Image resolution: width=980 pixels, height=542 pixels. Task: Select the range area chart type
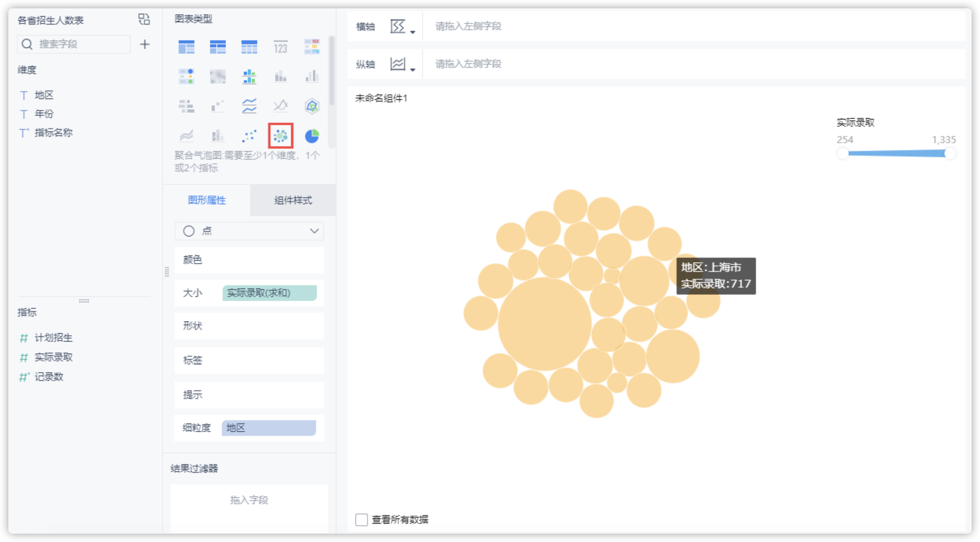[186, 136]
